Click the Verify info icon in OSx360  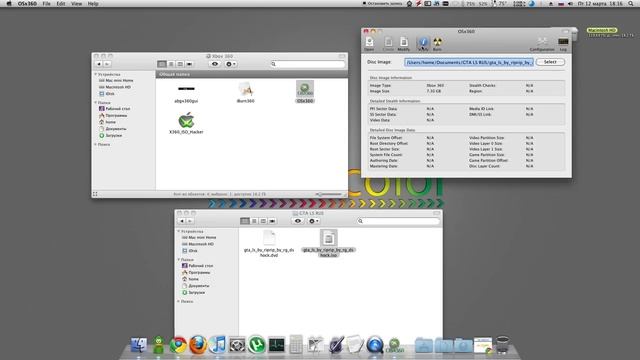click(x=423, y=44)
